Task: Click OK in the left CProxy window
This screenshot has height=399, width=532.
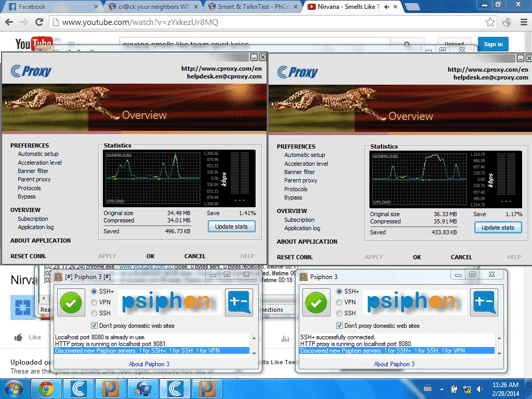Action: click(x=150, y=256)
